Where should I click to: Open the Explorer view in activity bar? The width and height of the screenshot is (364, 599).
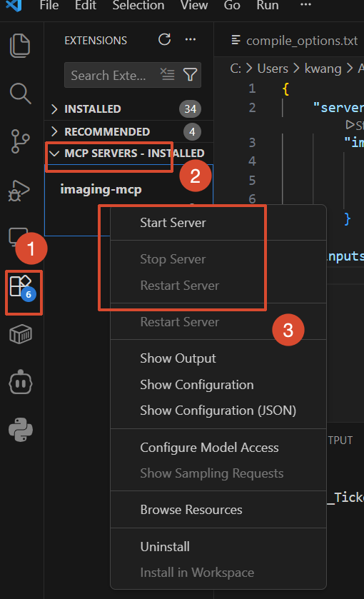[x=20, y=46]
